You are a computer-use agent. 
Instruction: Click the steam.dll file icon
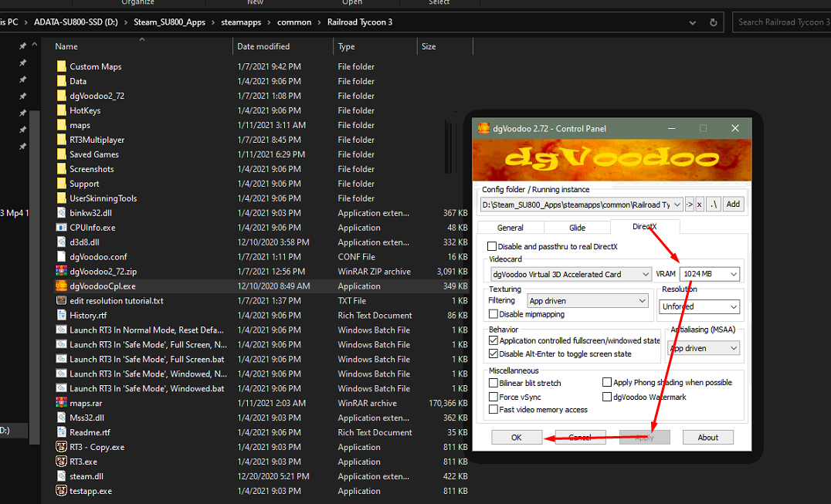coord(62,476)
